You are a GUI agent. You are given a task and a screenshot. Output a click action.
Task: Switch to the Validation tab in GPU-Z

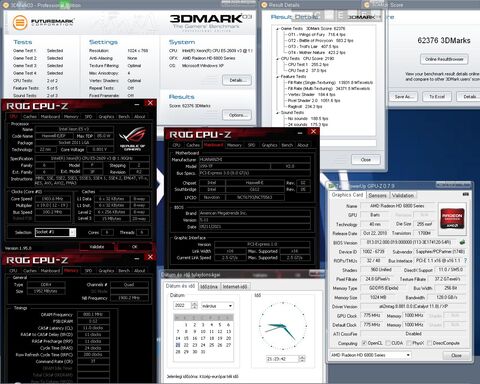(x=403, y=195)
